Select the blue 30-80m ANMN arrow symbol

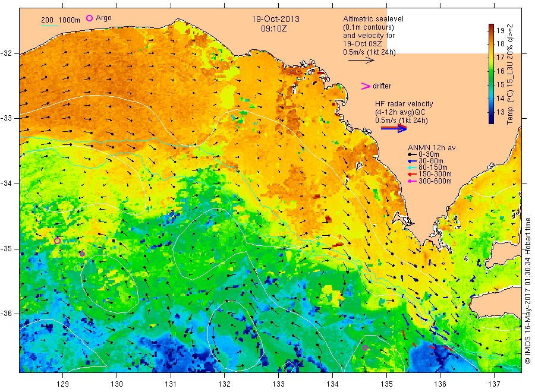(412, 161)
